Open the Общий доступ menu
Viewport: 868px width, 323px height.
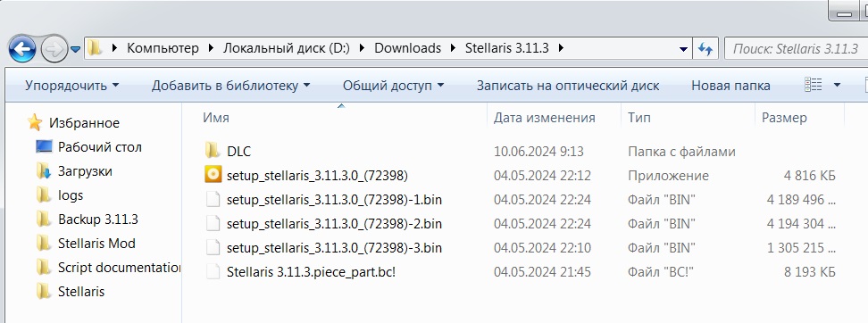pos(393,86)
